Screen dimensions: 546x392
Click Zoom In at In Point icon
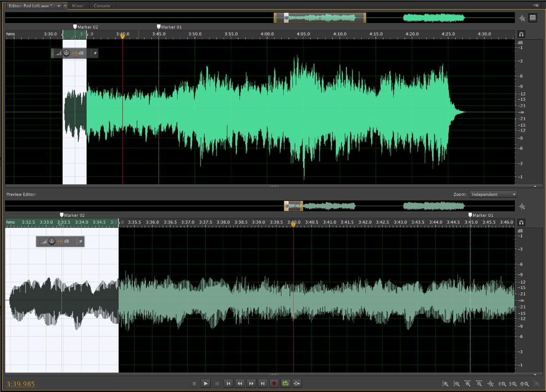[502, 384]
